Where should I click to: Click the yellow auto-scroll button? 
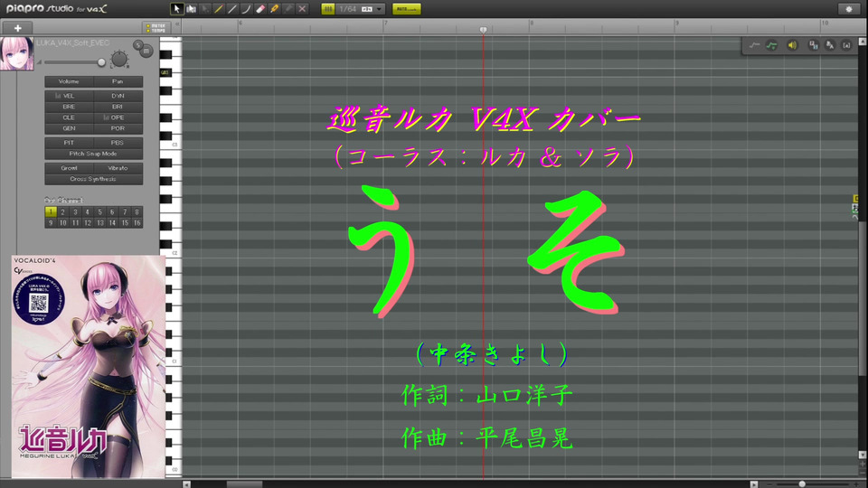point(406,9)
